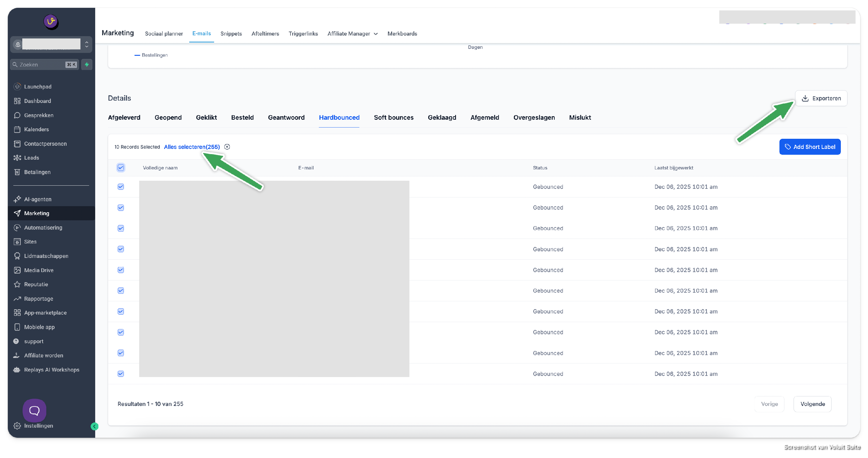This screenshot has width=868, height=458.
Task: Click the Exporteren button
Action: (x=821, y=98)
